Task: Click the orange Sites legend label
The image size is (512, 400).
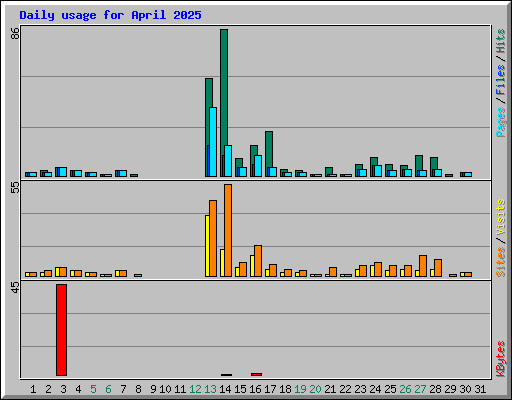Action: coord(500,262)
